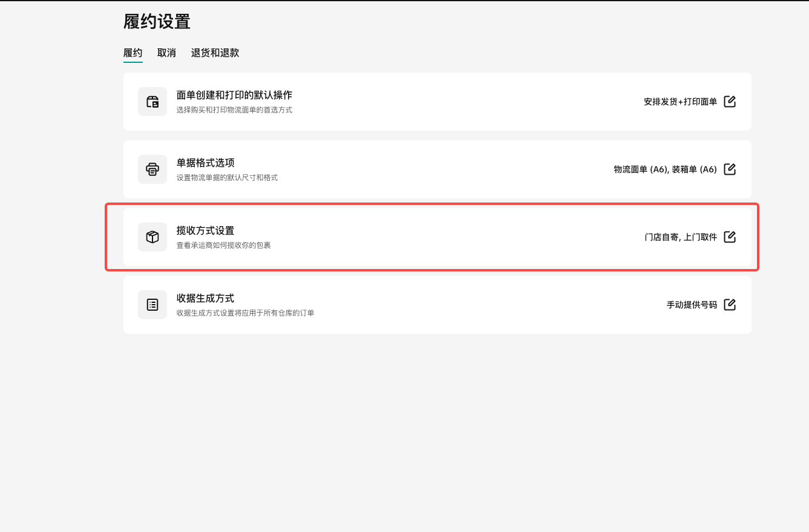This screenshot has width=809, height=532.
Task: Click the edit icon for 单据格式选项
Action: pyautogui.click(x=730, y=169)
